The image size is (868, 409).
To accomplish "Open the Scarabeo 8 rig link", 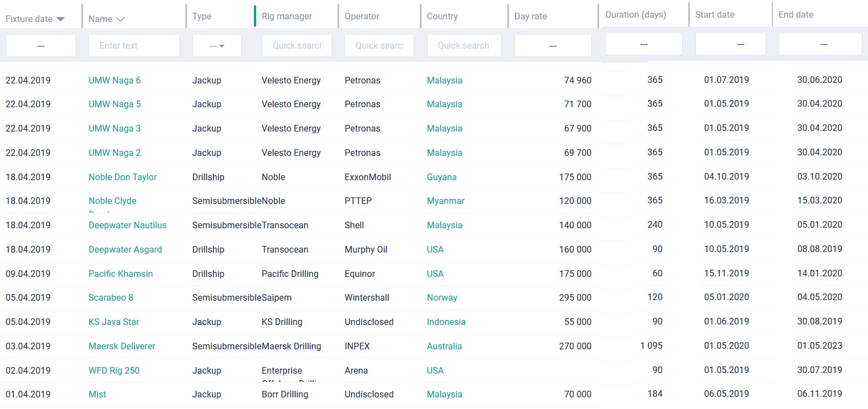I will [111, 298].
